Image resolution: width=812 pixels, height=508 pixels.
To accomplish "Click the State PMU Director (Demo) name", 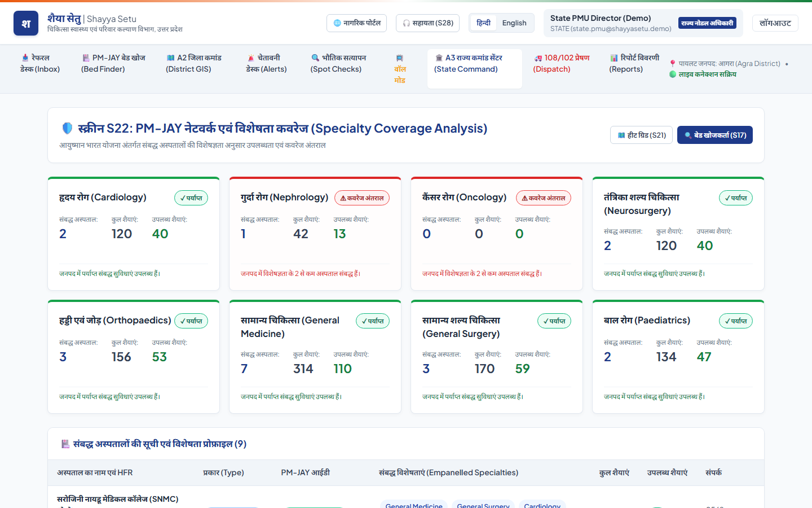I will [x=601, y=18].
